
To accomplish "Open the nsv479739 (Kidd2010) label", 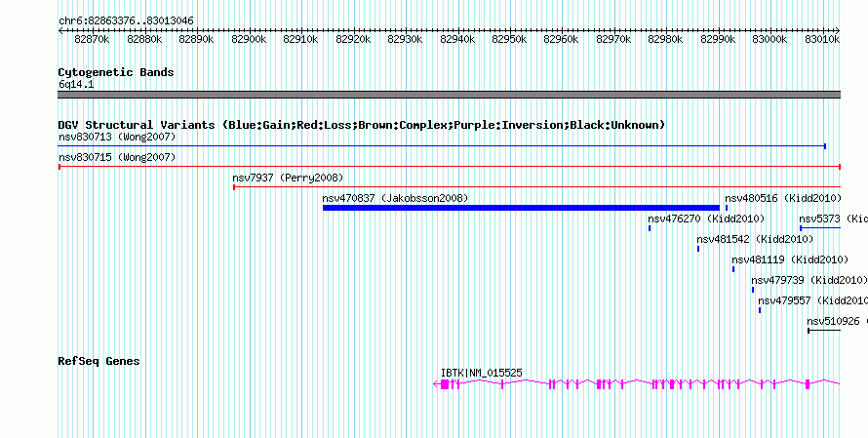I will (x=809, y=280).
